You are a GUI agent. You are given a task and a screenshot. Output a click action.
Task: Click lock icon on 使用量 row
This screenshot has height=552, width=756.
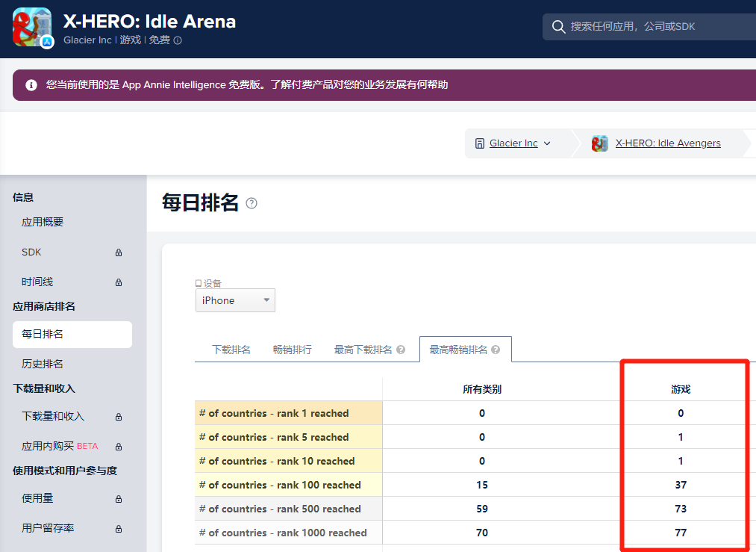coord(119,499)
